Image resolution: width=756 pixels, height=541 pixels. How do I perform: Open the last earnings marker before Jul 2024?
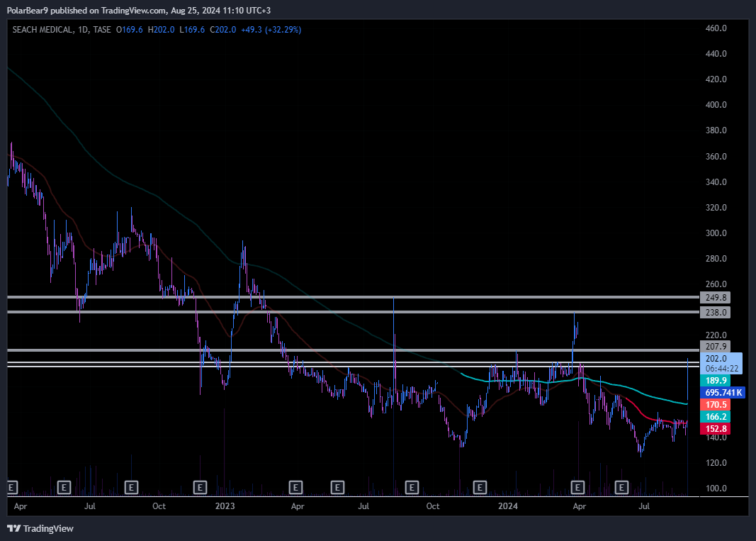coord(621,487)
